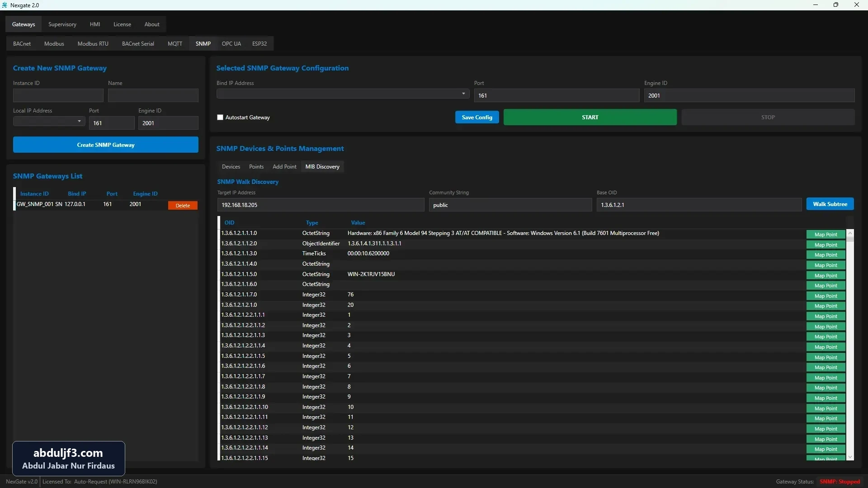Image resolution: width=868 pixels, height=488 pixels.
Task: Click the Target IP Address field
Action: point(321,205)
